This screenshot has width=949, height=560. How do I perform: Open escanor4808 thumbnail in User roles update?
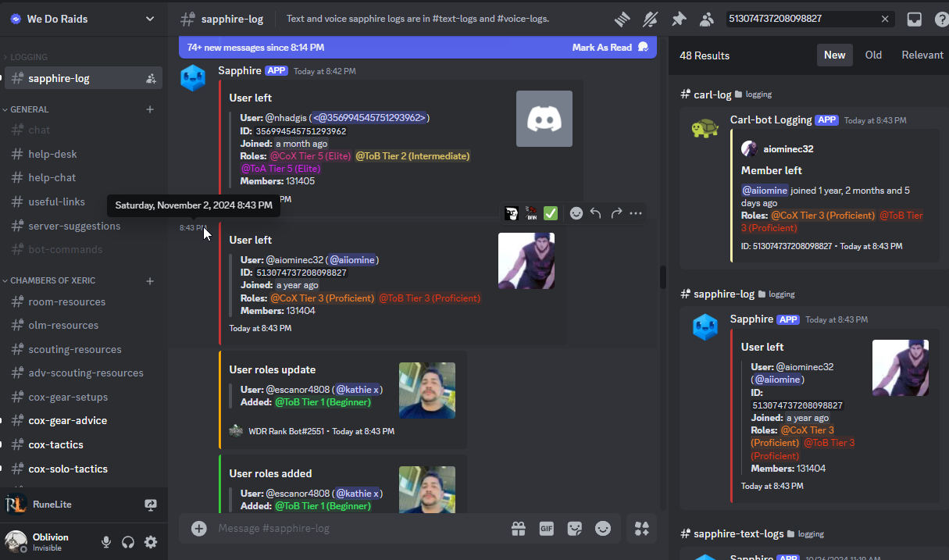point(427,391)
